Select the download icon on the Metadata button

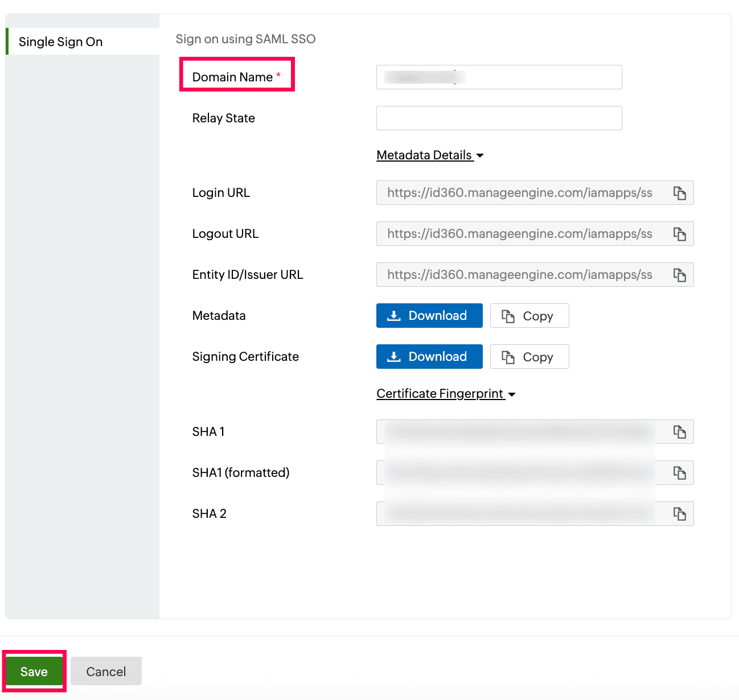(x=393, y=315)
